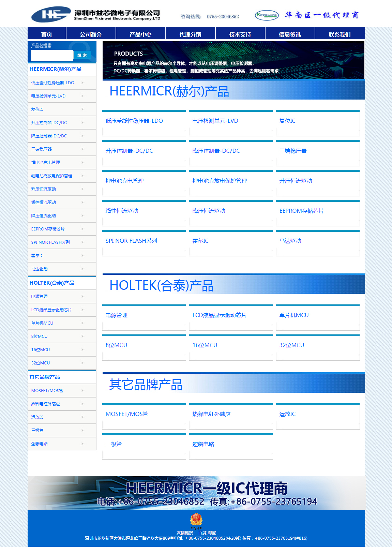Open the 复位IC product card
Viewport: 392px width, 554px height.
click(x=318, y=123)
